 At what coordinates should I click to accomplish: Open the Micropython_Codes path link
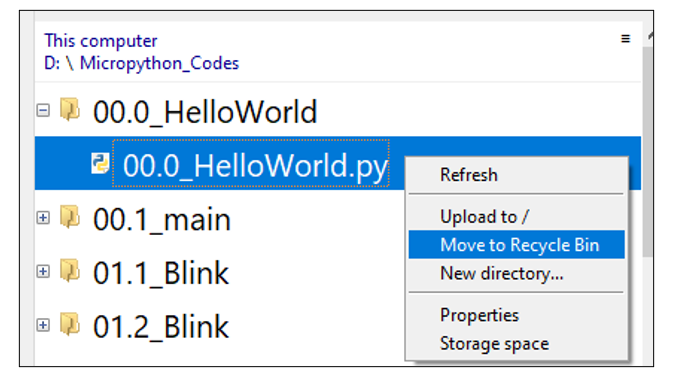(x=159, y=64)
